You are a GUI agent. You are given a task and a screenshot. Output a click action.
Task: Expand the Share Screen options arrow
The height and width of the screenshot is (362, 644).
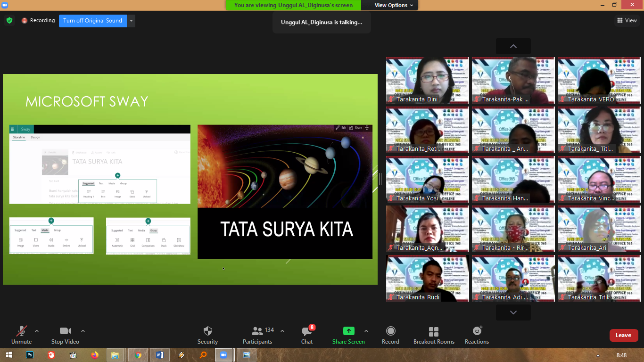366,331
